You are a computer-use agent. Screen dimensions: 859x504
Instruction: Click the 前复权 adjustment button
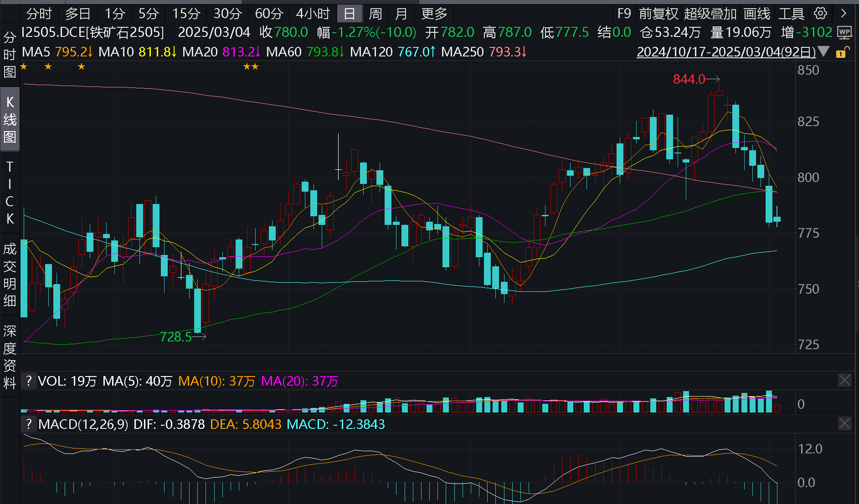[x=658, y=14]
